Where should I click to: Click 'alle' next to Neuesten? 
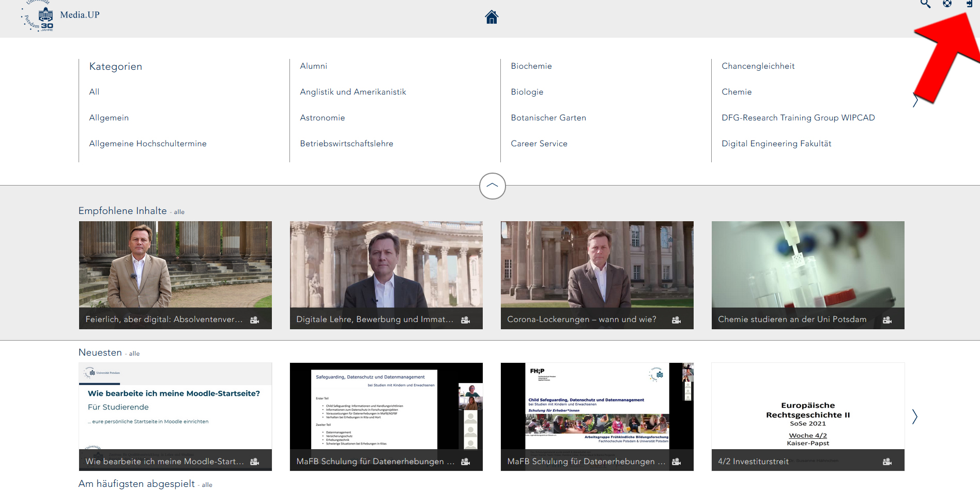coord(134,354)
